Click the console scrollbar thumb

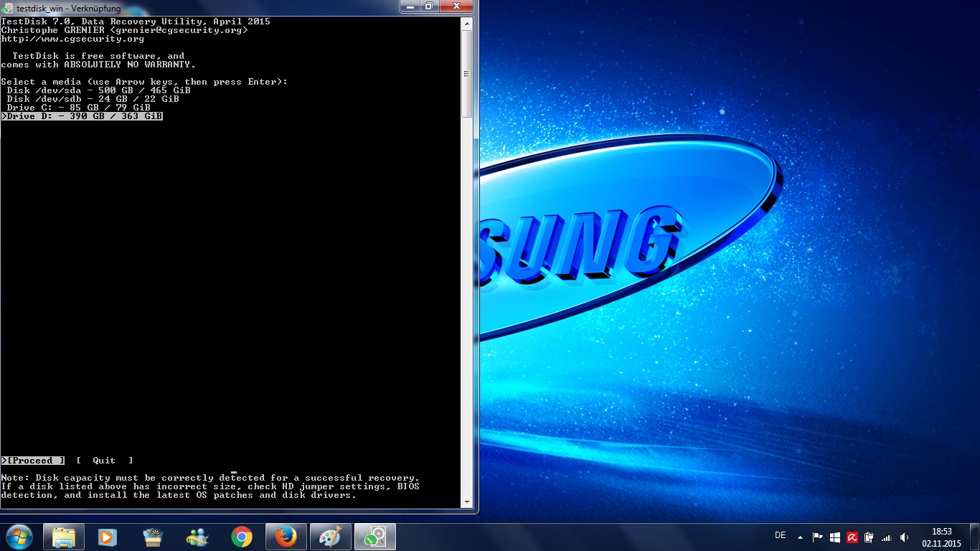[466, 74]
